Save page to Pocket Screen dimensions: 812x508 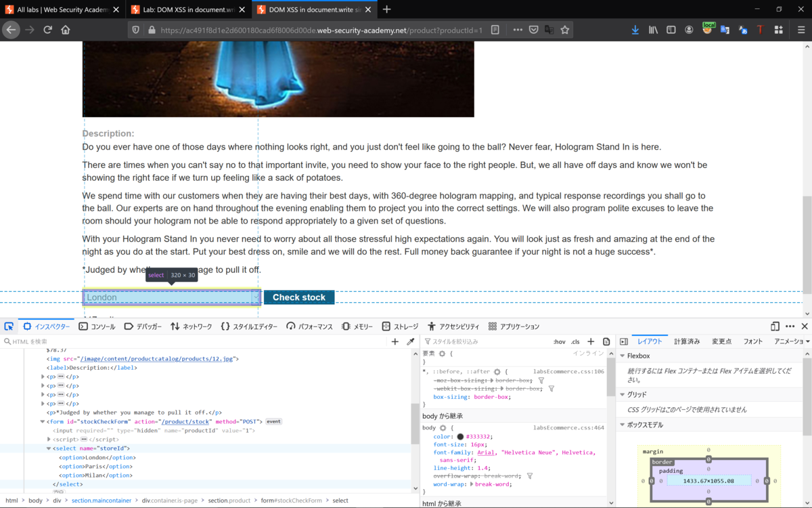(x=533, y=30)
